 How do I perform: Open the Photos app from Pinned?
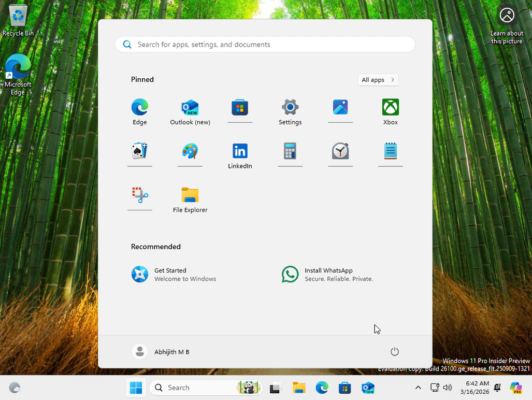[340, 107]
